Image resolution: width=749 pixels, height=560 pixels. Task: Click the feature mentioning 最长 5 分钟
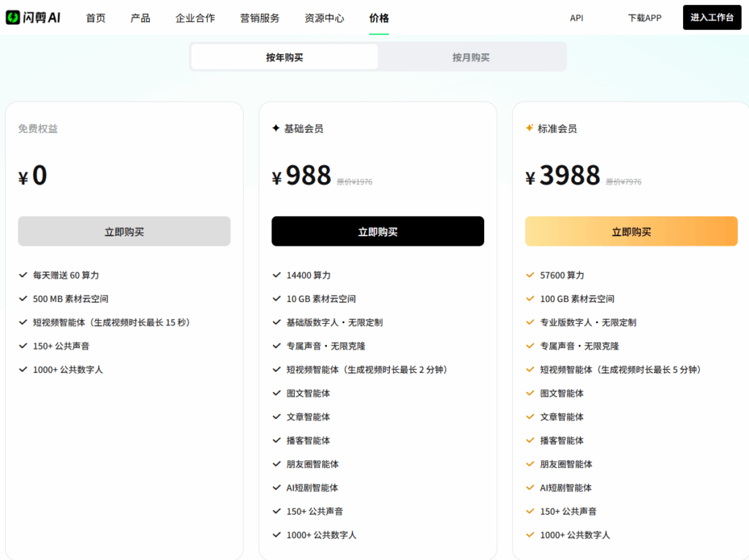[622, 369]
